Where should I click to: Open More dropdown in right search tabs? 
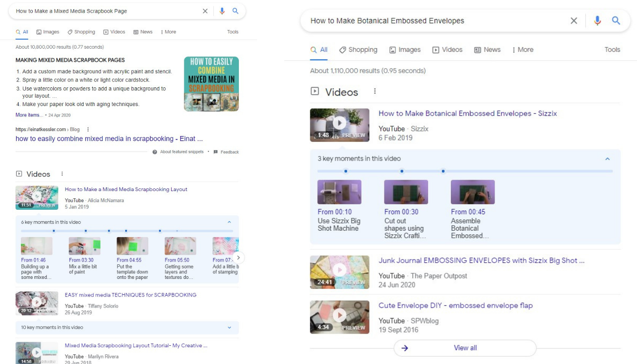tap(523, 50)
